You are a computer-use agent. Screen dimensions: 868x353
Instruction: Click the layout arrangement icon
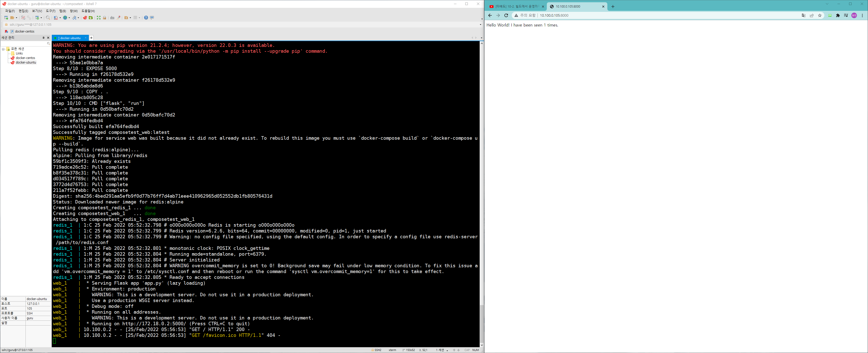135,17
